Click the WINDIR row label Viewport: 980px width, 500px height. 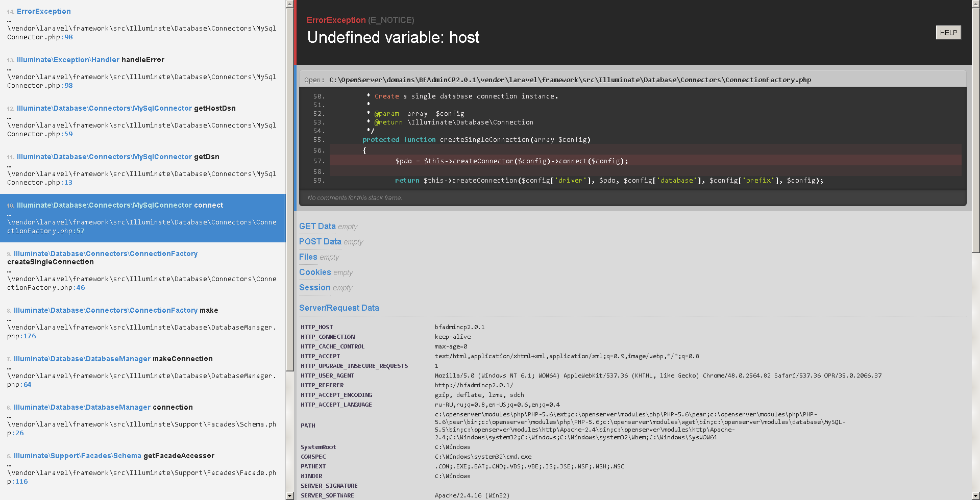click(x=311, y=476)
